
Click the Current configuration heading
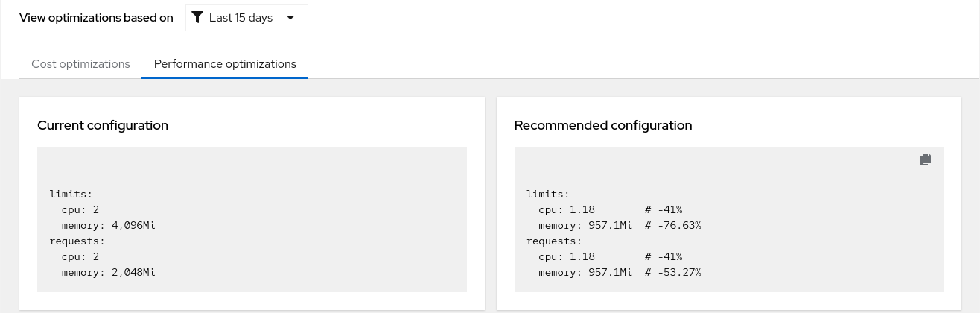(x=103, y=125)
